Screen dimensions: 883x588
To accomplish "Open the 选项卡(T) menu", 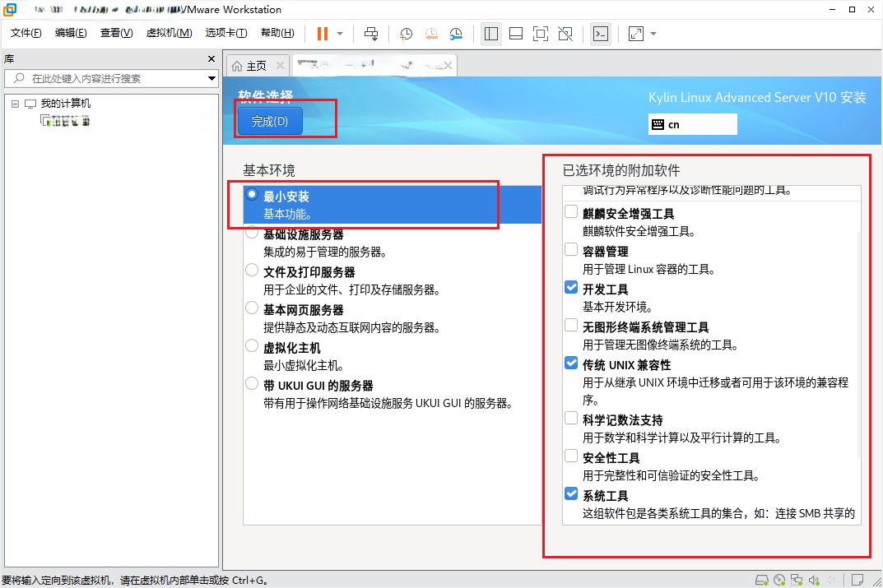I will (x=226, y=33).
